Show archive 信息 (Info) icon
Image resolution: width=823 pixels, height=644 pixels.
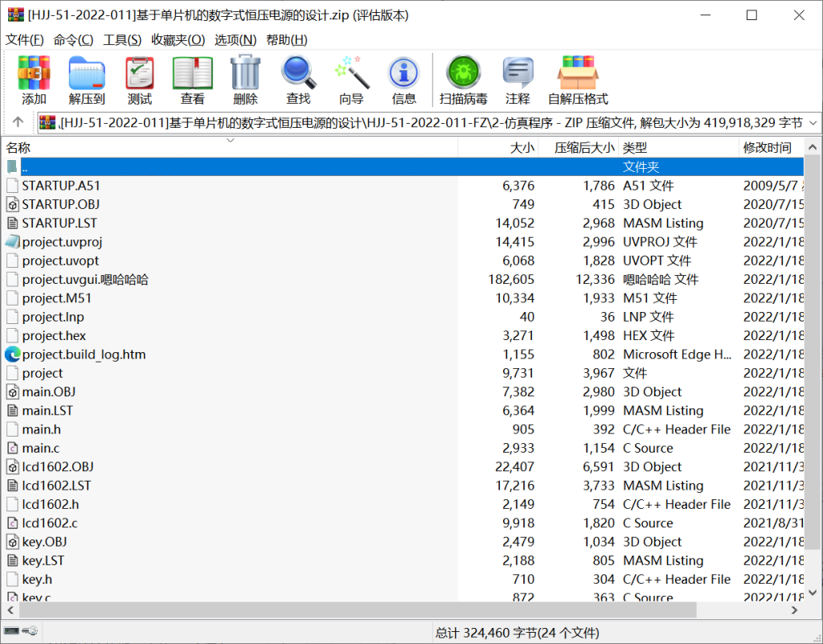[403, 80]
